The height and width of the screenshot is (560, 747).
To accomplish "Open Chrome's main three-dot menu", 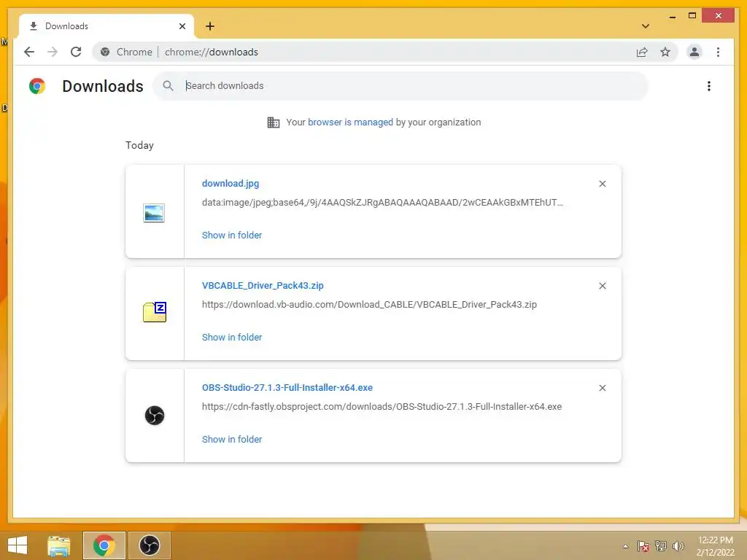I will [718, 52].
